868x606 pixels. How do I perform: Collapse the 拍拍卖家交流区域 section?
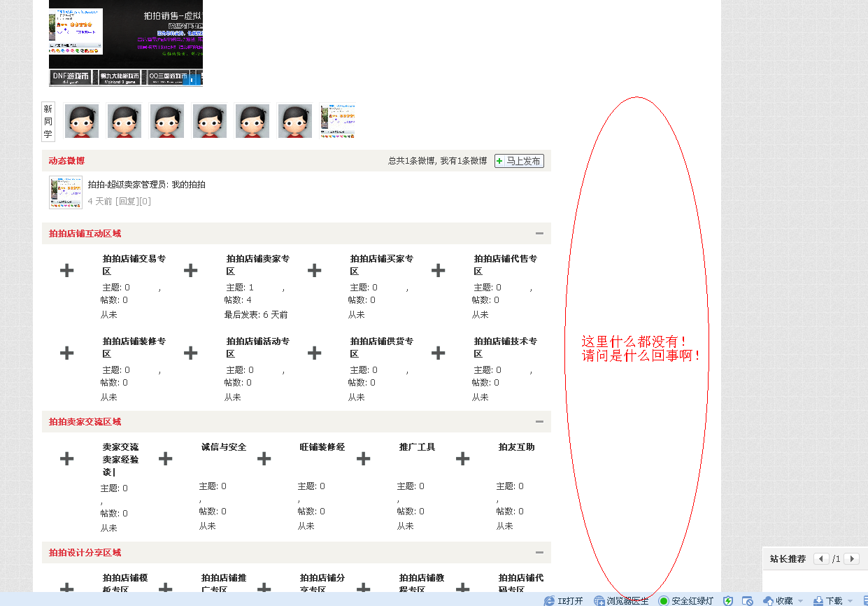[539, 421]
